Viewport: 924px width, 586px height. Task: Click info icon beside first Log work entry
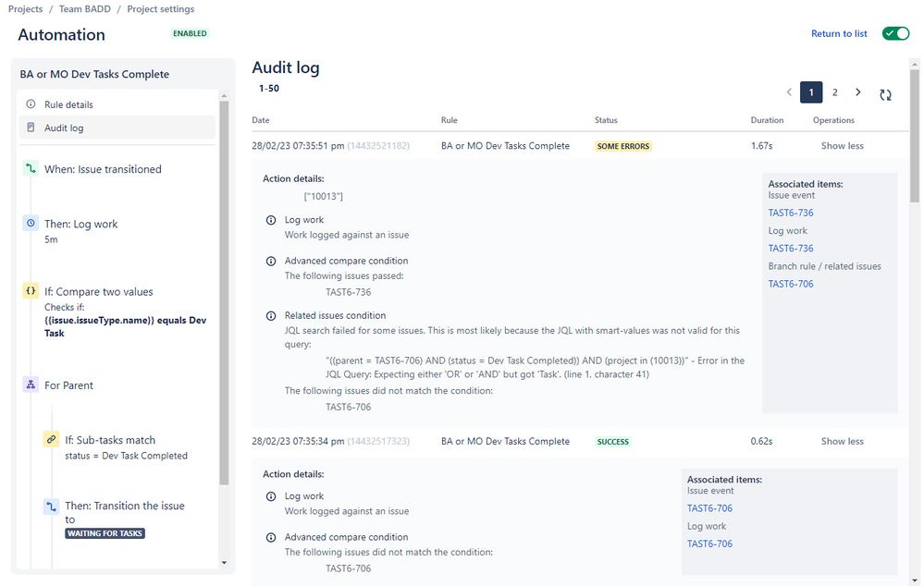pyautogui.click(x=271, y=220)
